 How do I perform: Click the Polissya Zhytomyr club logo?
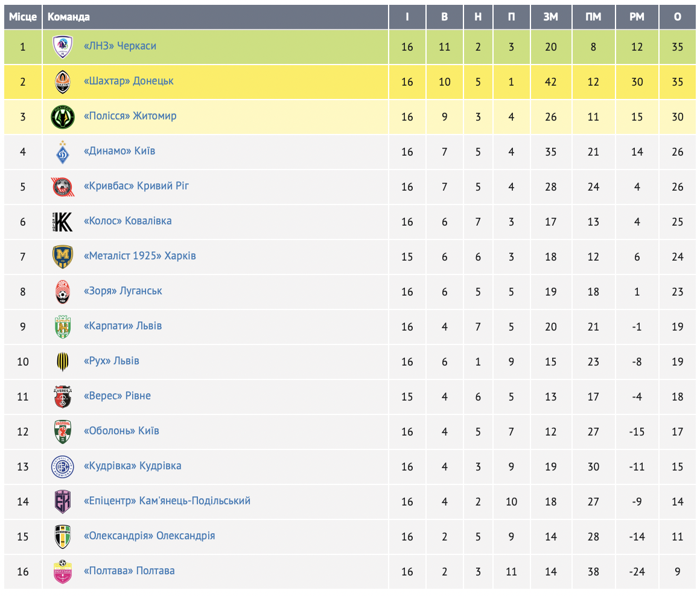point(63,117)
